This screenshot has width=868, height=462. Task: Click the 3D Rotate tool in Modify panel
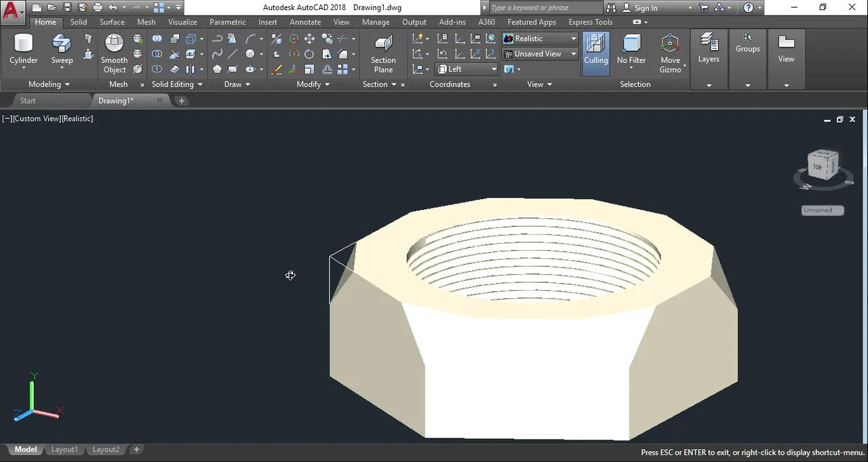click(294, 54)
